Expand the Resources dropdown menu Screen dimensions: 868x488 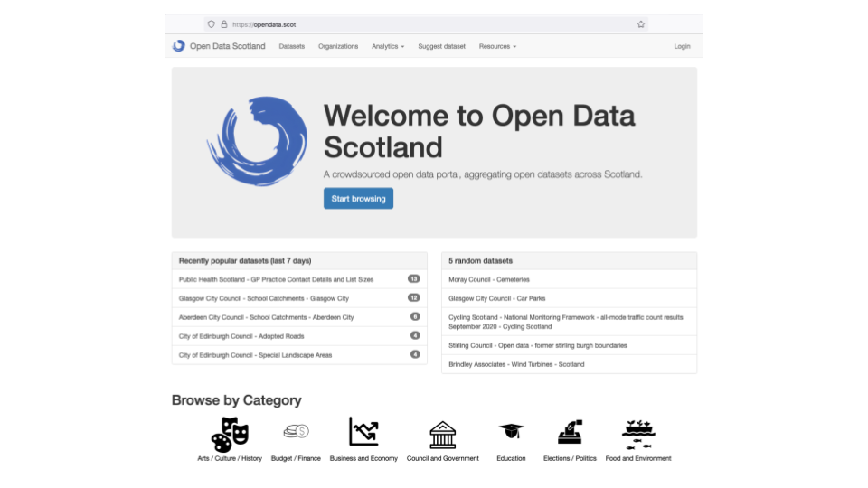click(x=497, y=46)
